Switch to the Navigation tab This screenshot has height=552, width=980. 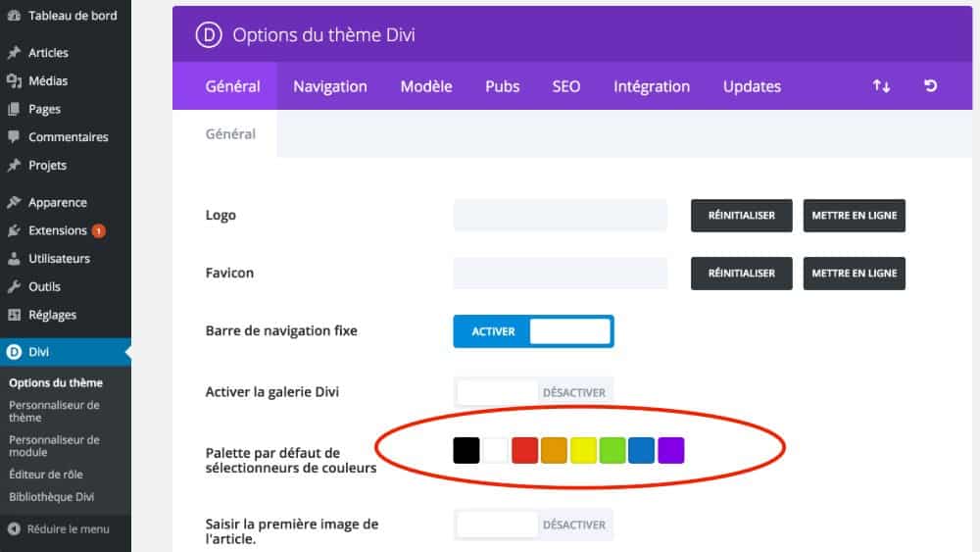pos(330,86)
